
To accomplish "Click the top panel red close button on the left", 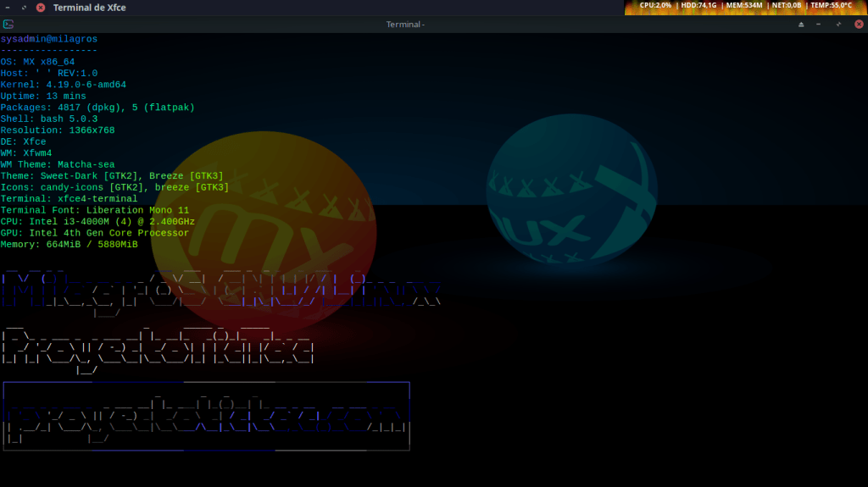I will coord(40,8).
